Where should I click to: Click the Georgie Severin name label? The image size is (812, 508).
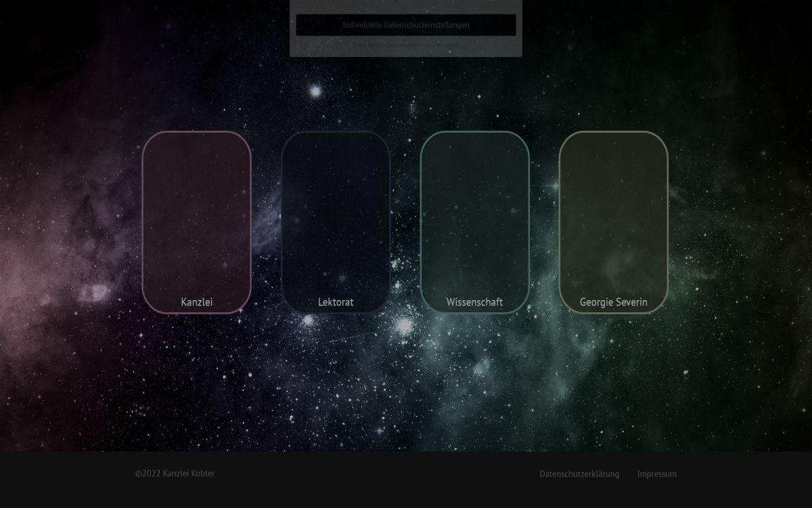[613, 302]
